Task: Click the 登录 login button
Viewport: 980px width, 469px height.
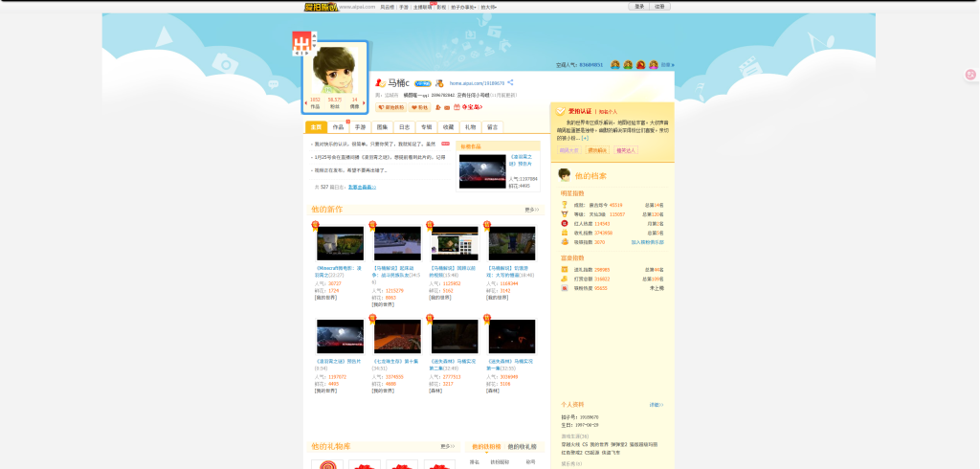Action: 638,7
